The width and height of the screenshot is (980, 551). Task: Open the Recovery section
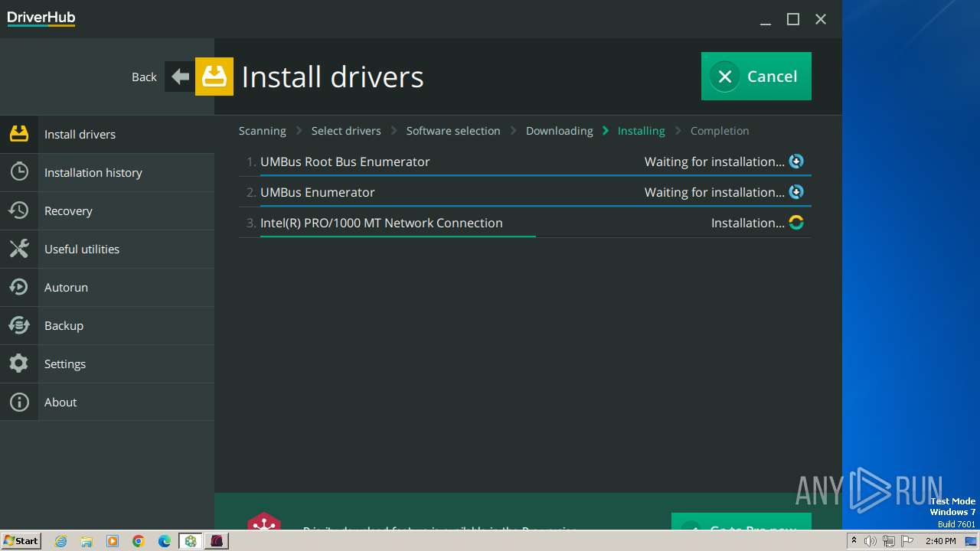[107, 210]
